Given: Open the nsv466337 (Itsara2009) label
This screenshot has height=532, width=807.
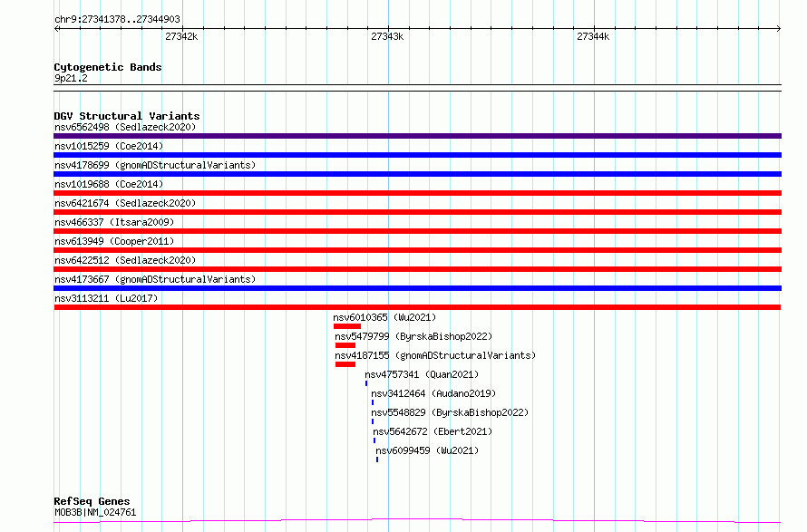Looking at the screenshot, I should 114,222.
